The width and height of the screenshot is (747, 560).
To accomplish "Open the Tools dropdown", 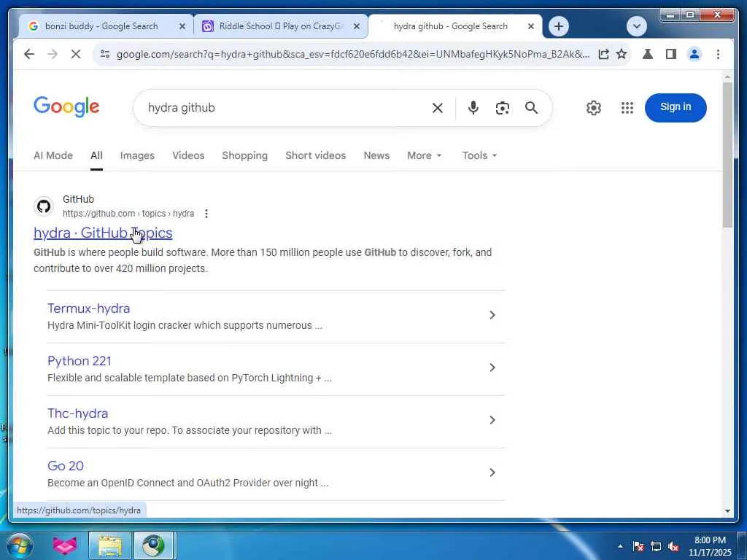I will coord(479,156).
